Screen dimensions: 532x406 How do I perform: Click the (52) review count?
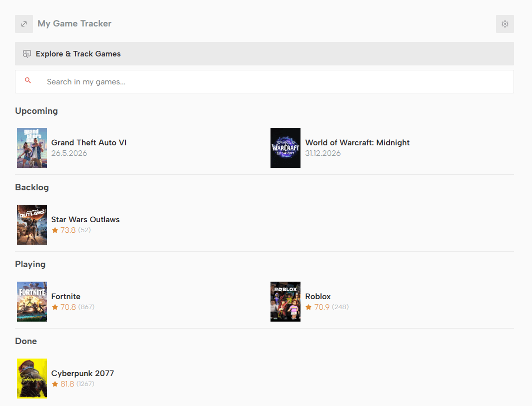click(84, 230)
